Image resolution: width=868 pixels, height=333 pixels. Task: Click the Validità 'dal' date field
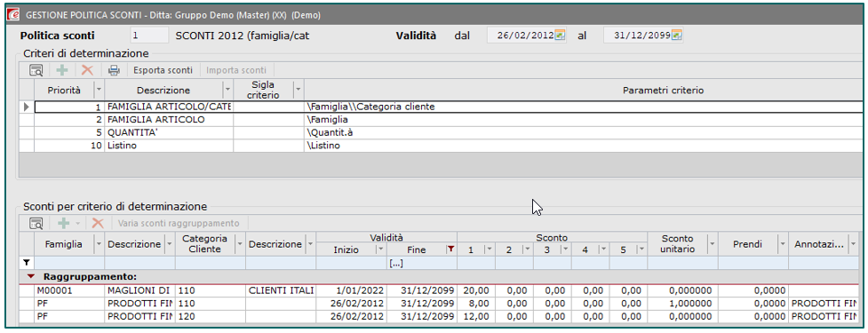click(527, 36)
